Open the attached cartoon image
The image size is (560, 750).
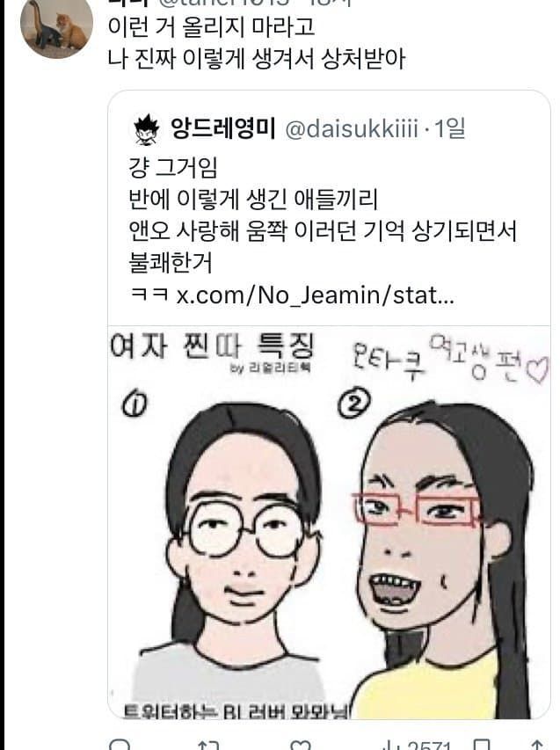329,522
